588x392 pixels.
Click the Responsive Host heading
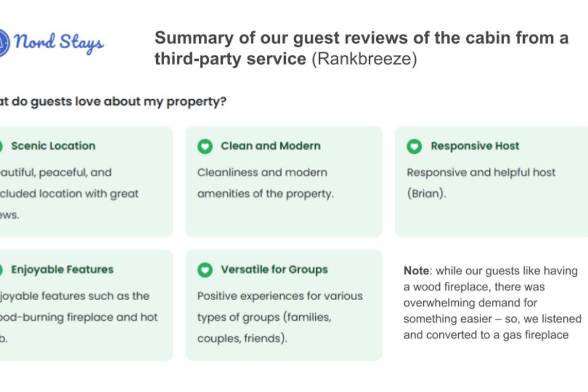[x=475, y=146]
